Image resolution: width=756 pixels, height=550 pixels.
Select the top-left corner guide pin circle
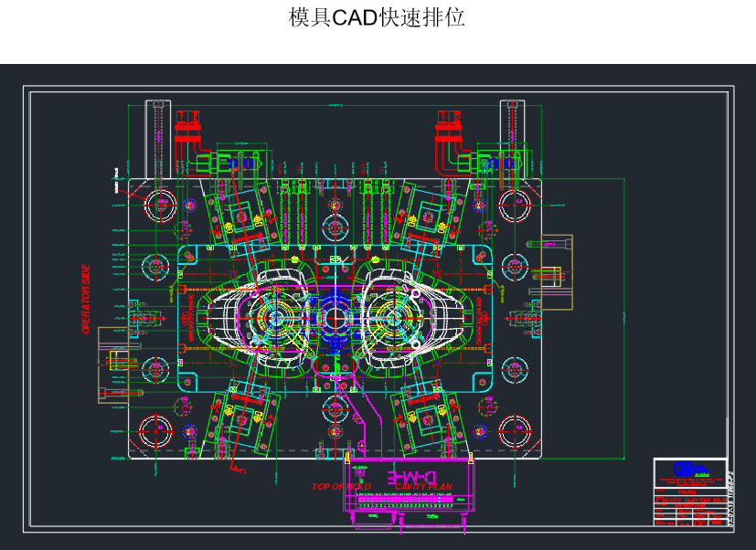click(160, 205)
